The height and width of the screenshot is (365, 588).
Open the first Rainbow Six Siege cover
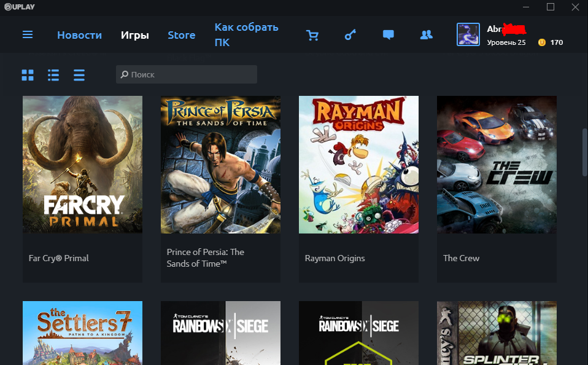pyautogui.click(x=220, y=332)
